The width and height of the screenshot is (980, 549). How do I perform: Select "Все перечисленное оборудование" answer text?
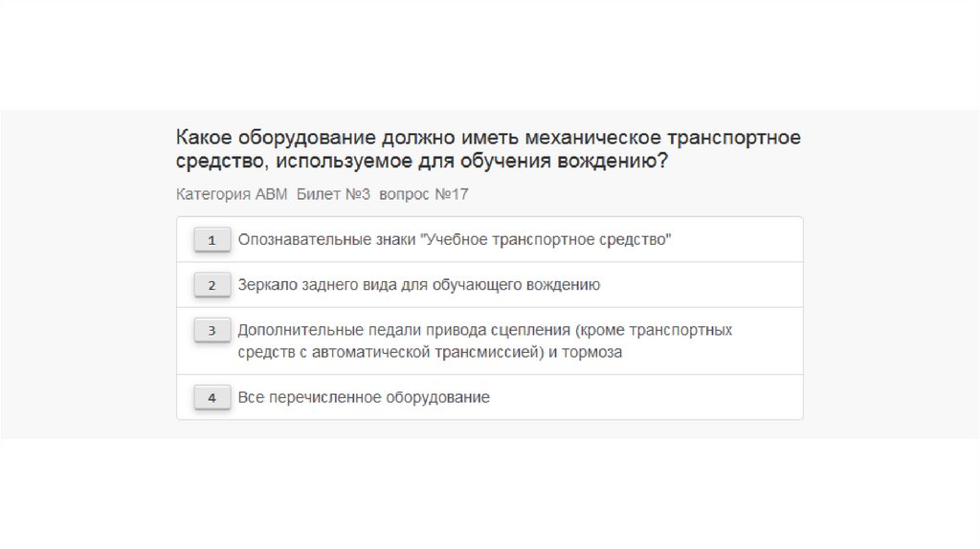(364, 397)
